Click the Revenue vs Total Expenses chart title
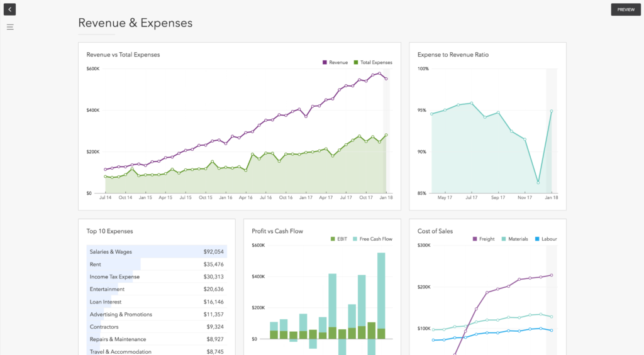 (x=123, y=55)
